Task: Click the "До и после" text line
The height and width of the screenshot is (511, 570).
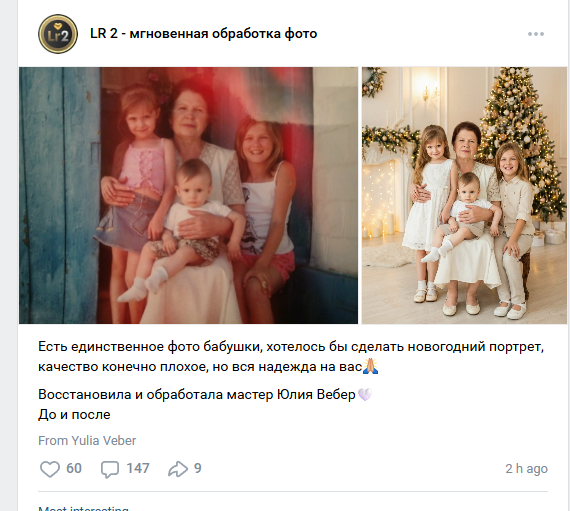Action: pyautogui.click(x=74, y=414)
